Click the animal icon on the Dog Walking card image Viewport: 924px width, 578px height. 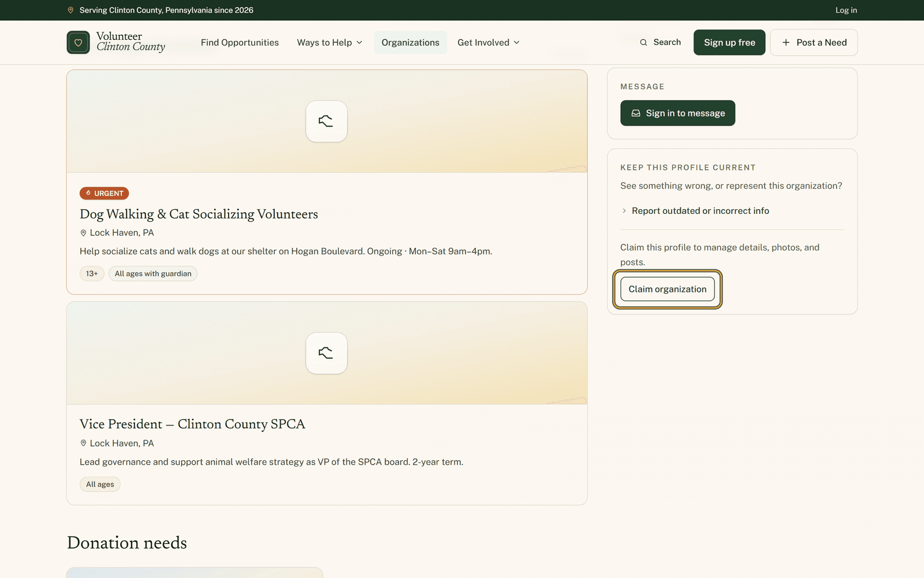[x=326, y=121]
